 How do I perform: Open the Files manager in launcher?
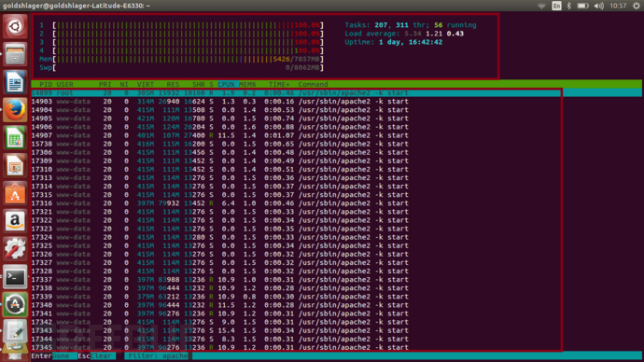(15, 54)
